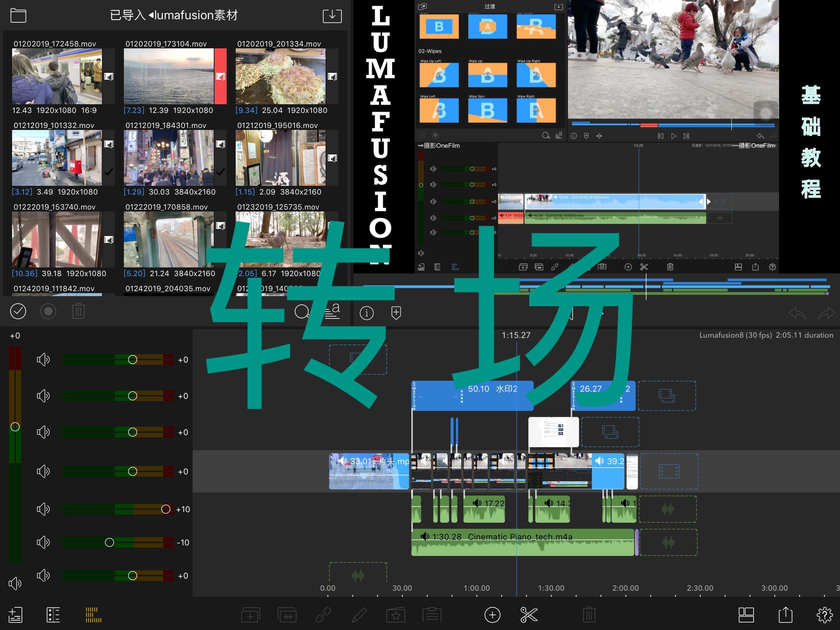Select thumbnail 01212019_184301.mov night street
This screenshot has width=840, height=630.
coord(168,157)
